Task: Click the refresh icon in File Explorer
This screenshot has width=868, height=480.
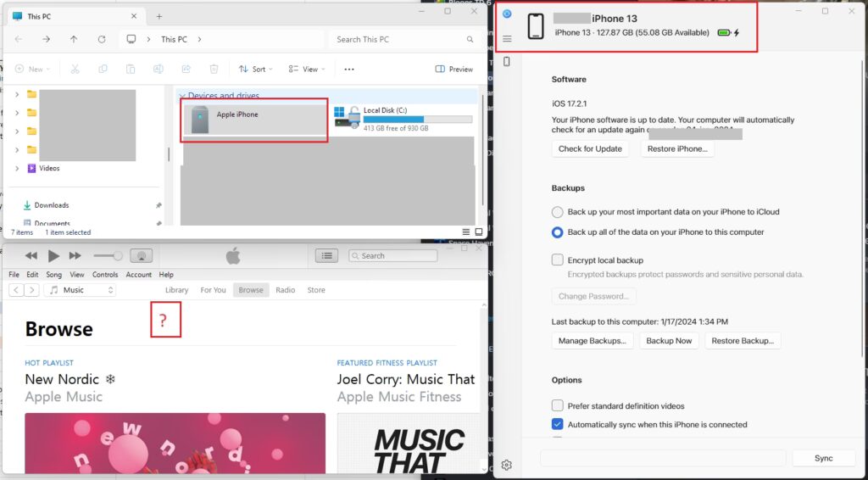Action: click(102, 39)
